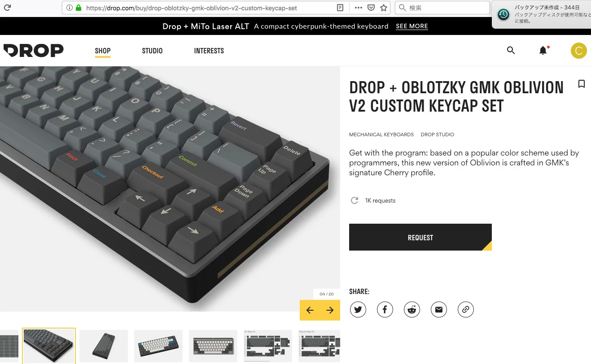Image resolution: width=591 pixels, height=364 pixels.
Task: Advance to the next product image
Action: pyautogui.click(x=330, y=310)
